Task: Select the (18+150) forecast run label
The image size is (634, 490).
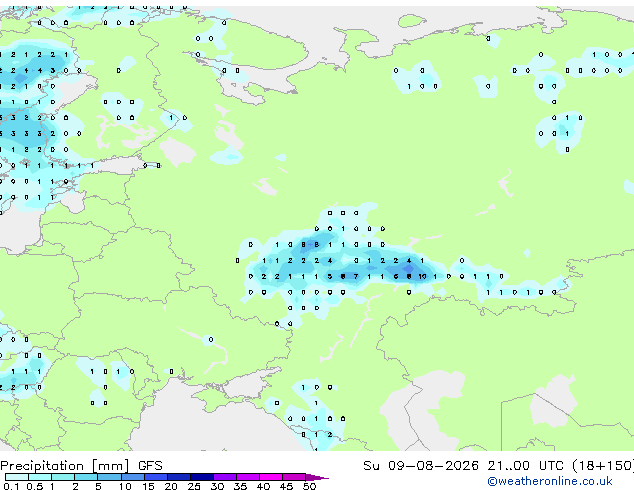Action: (x=603, y=466)
